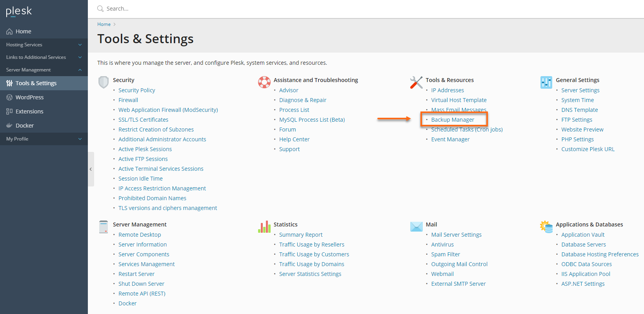Click the Applications & Databases gear icon
Screen dimensions: 644x314
click(546, 226)
